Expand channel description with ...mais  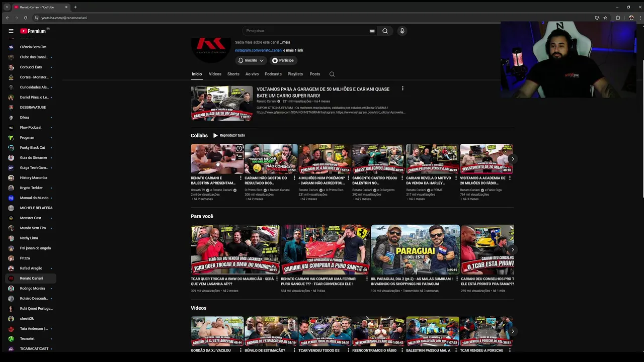pos(285,42)
